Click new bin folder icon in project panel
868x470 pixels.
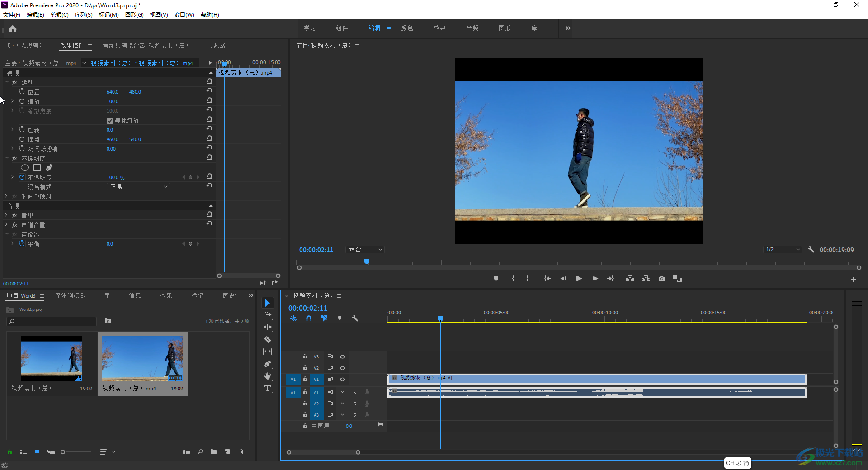[x=213, y=451]
